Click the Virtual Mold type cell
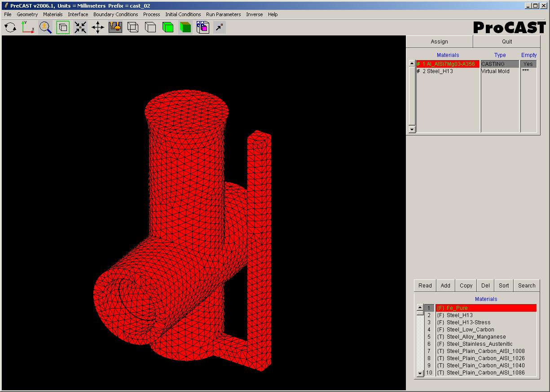The width and height of the screenshot is (550, 392). pos(500,71)
